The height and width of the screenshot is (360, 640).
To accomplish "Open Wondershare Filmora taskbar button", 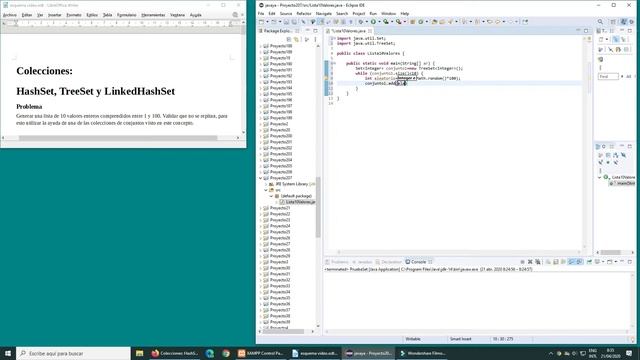I will coord(423,353).
